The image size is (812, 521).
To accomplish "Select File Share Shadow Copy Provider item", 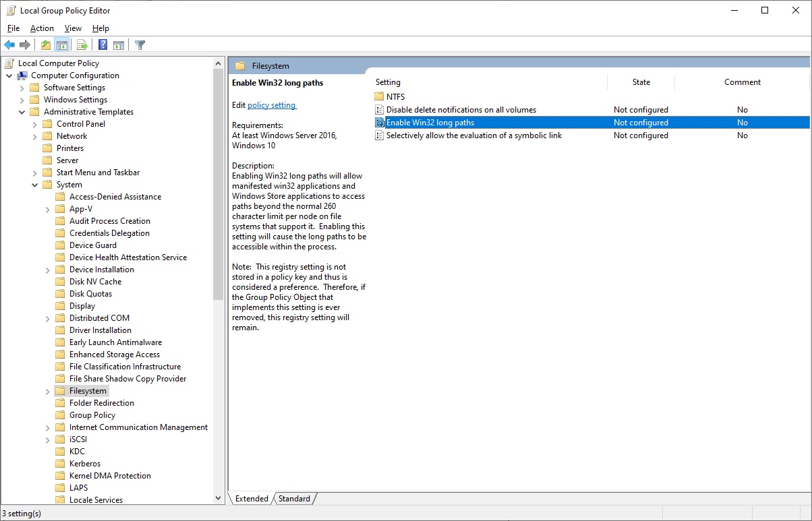I will pos(127,379).
